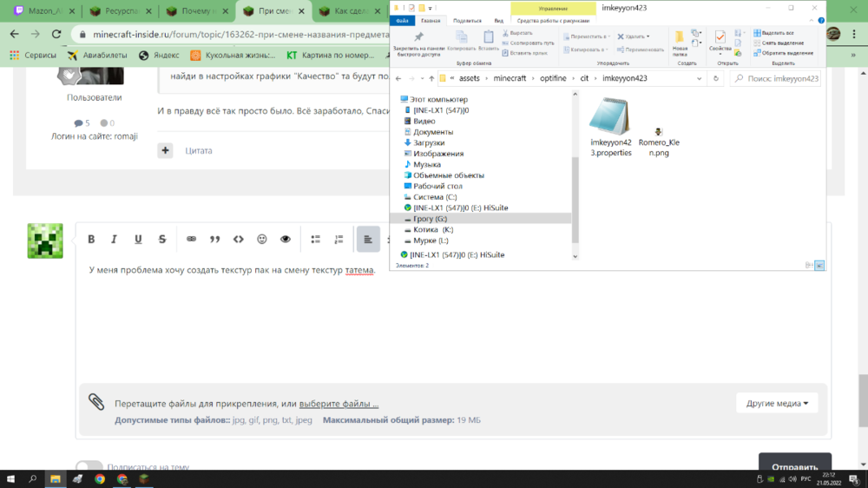
Task: Switch to the Вид ribbon tab
Action: tap(499, 21)
